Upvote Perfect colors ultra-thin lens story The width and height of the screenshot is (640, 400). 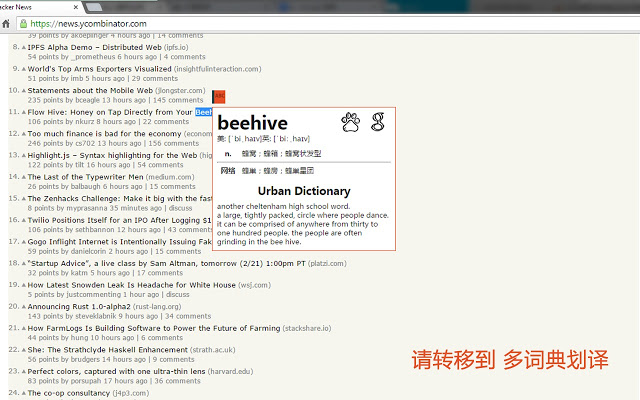[x=24, y=372]
